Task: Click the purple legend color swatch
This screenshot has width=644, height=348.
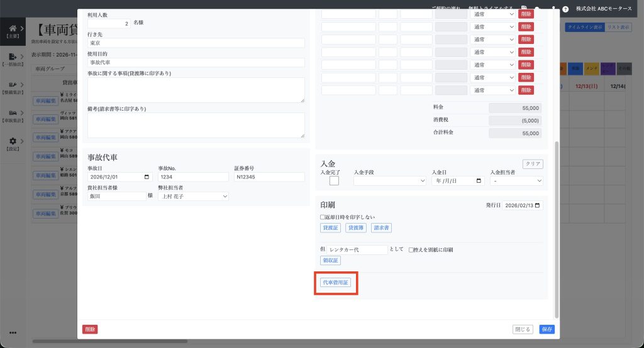Action: coord(608,68)
